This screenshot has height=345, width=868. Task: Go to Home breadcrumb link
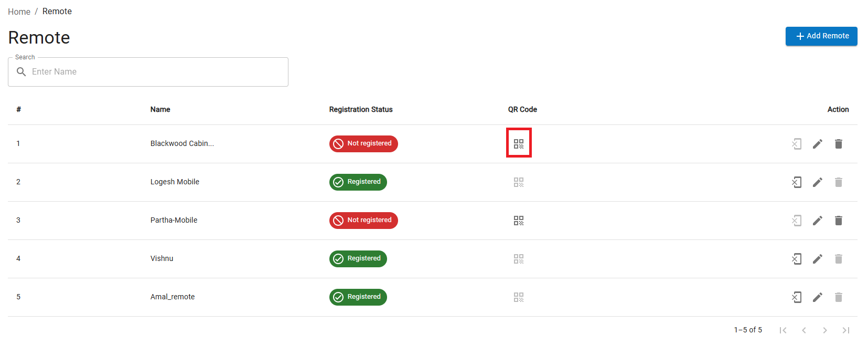click(19, 12)
